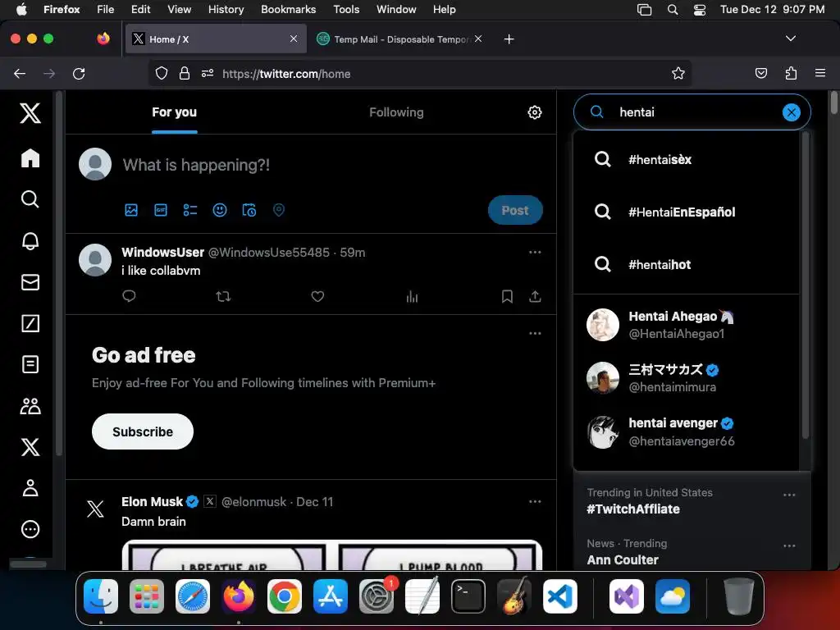Click the Firefox URL address bar
This screenshot has height=630, width=840.
coord(421,74)
